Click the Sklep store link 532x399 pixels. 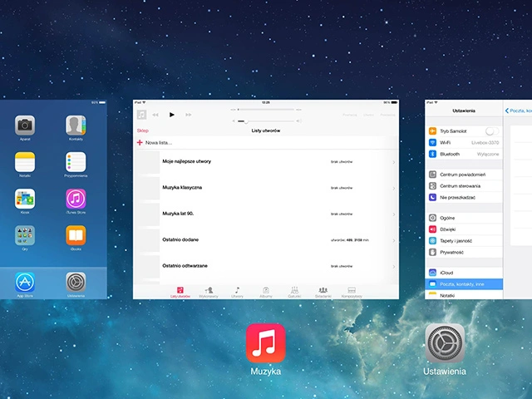pyautogui.click(x=142, y=131)
